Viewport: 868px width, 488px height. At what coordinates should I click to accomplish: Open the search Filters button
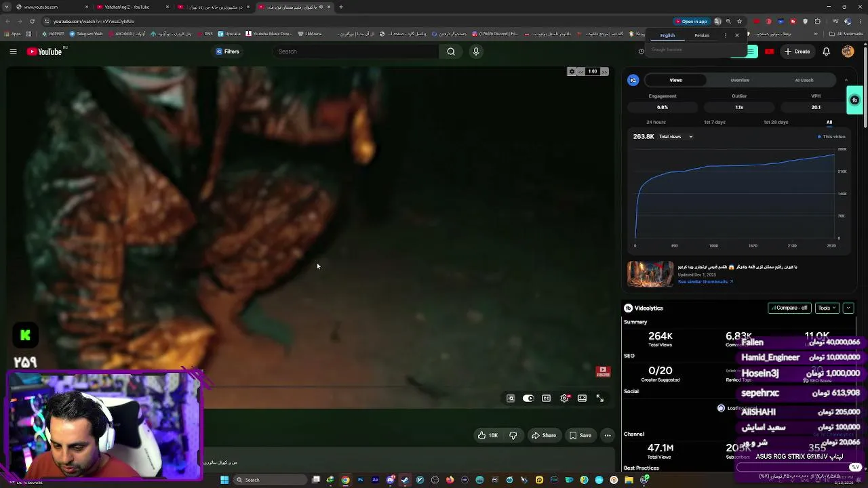pyautogui.click(x=227, y=52)
